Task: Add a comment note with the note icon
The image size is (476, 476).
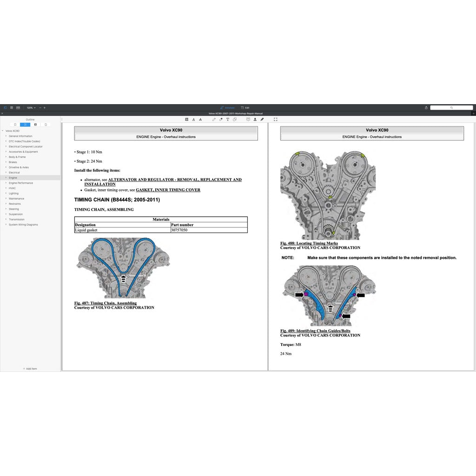Action: (248, 119)
